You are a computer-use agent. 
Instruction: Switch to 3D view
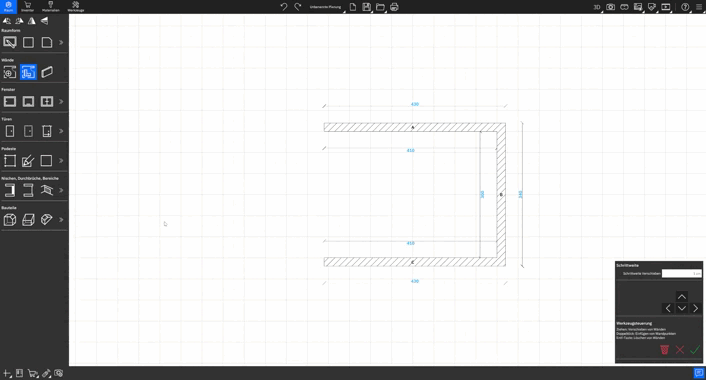pyautogui.click(x=597, y=7)
